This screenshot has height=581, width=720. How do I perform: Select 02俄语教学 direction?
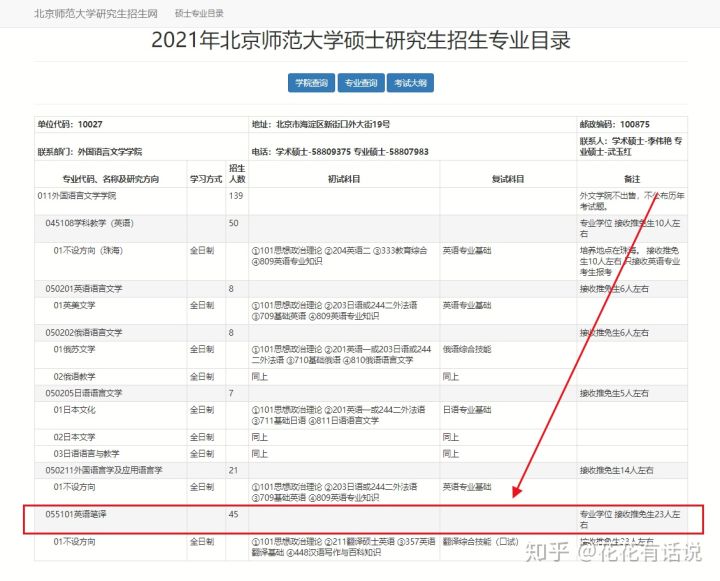pos(74,377)
